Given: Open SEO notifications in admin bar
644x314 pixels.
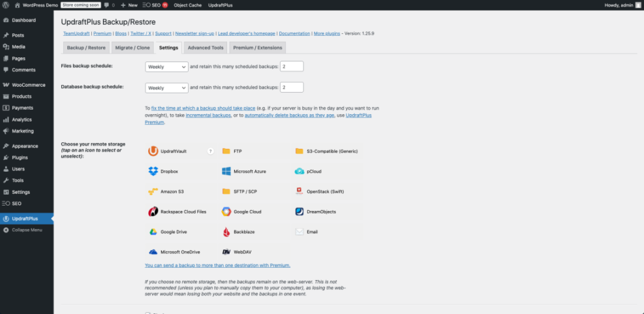Looking at the screenshot, I should pyautogui.click(x=155, y=5).
